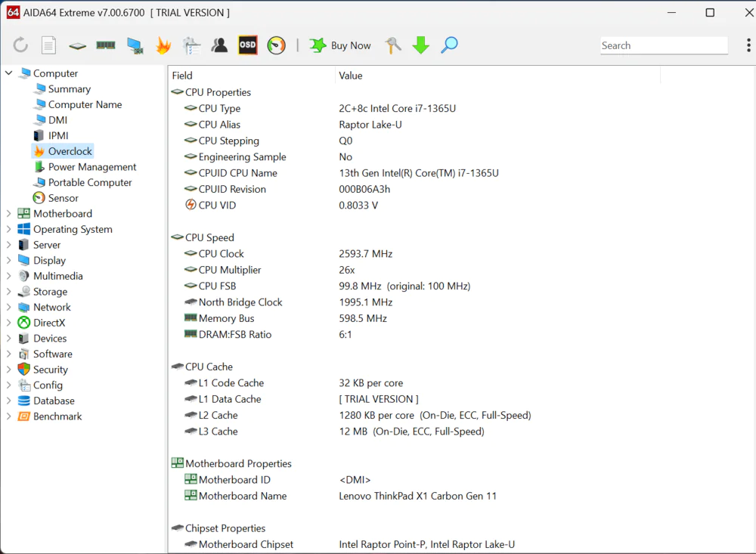Click the motherboard chip toolbar icon
The width and height of the screenshot is (756, 554).
pyautogui.click(x=77, y=46)
